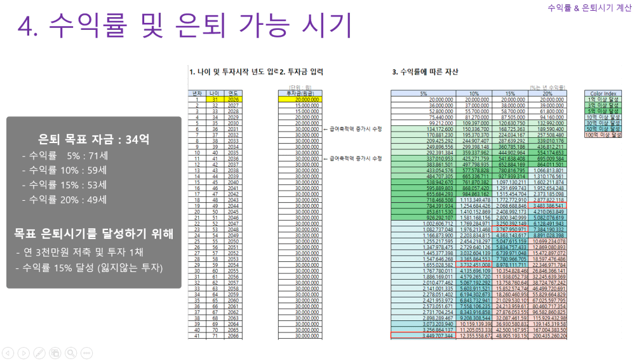Viewport: 644px width, 361px height.
Task: Click the note '[%는 년 수익률]'
Action: point(547,88)
